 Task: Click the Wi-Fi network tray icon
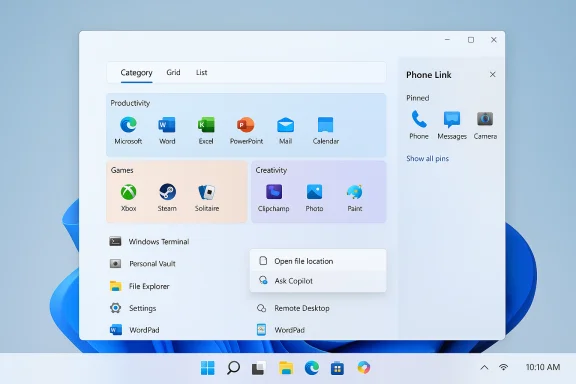504,367
